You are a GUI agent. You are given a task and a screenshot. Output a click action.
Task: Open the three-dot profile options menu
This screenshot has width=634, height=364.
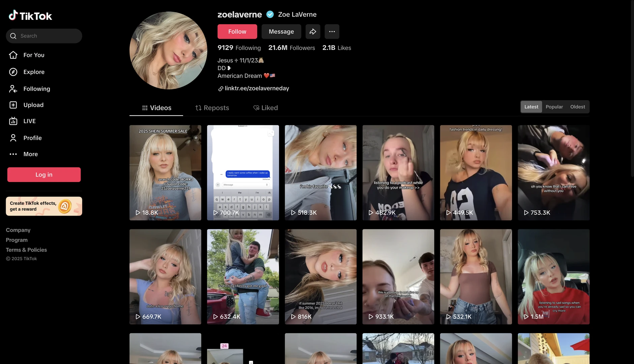pos(332,31)
